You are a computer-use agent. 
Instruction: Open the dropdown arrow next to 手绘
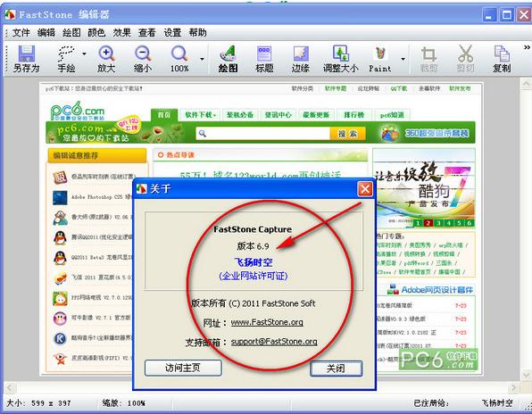(84, 54)
